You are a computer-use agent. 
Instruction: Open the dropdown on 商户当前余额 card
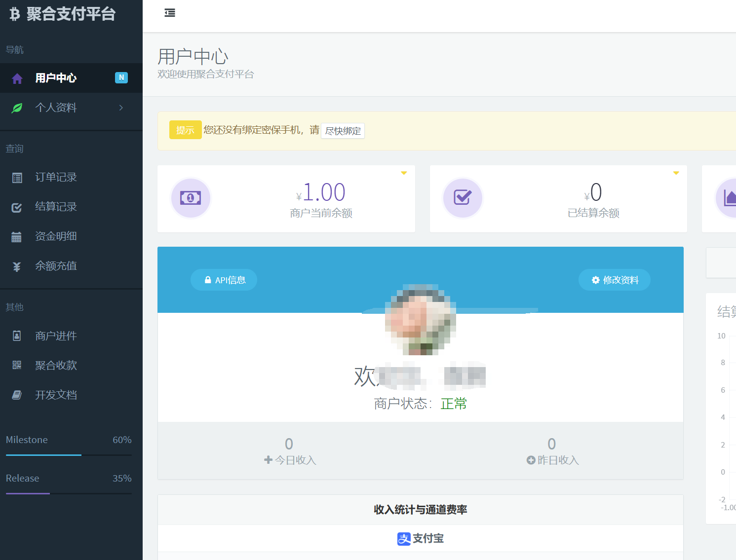(x=403, y=173)
